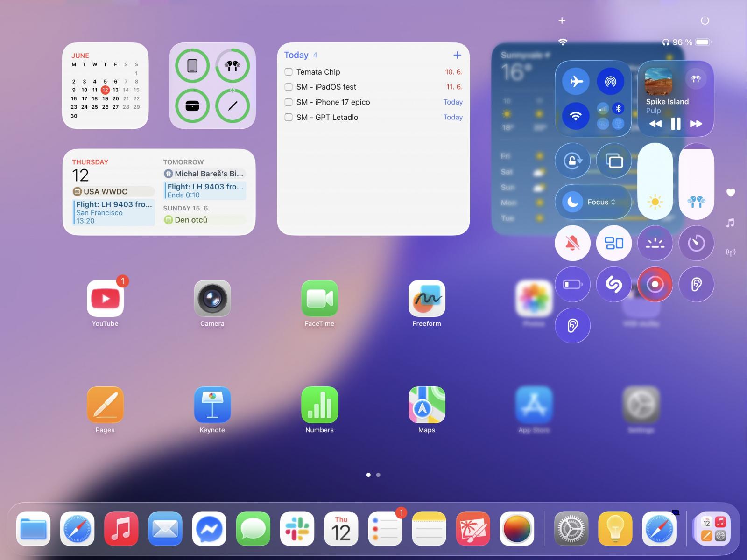Open screen mirroring control
Screen dimensions: 747x560
click(614, 161)
